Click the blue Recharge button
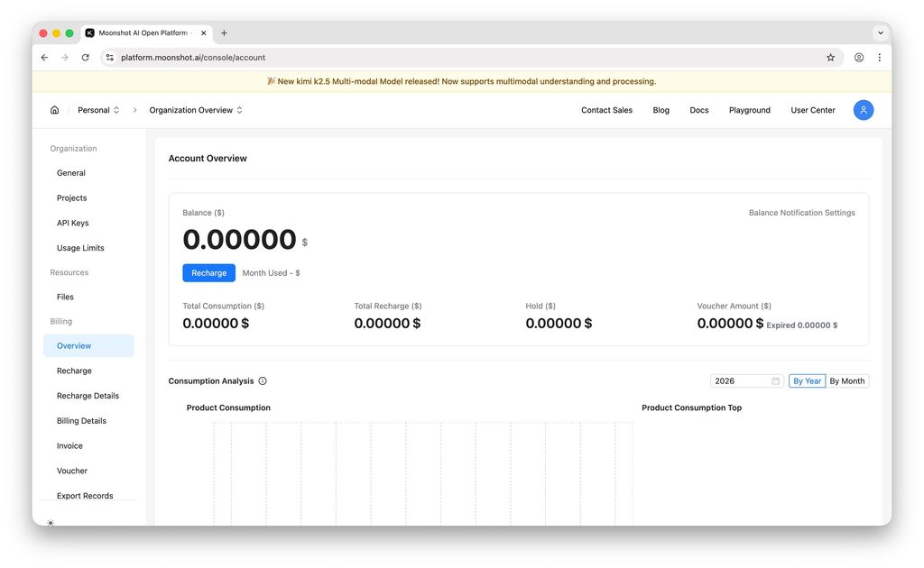Screen dimensions: 924x568 click(208, 273)
